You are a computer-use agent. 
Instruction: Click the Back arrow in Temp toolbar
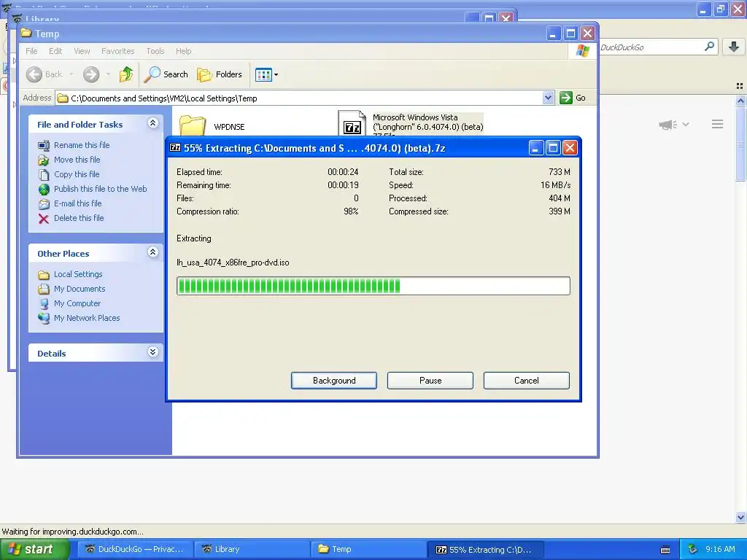(34, 74)
